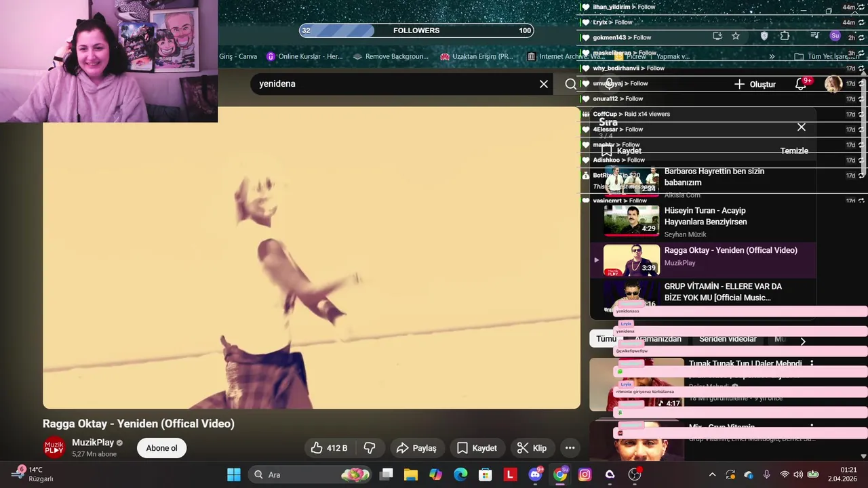Open the volume control in system tray

point(798,474)
